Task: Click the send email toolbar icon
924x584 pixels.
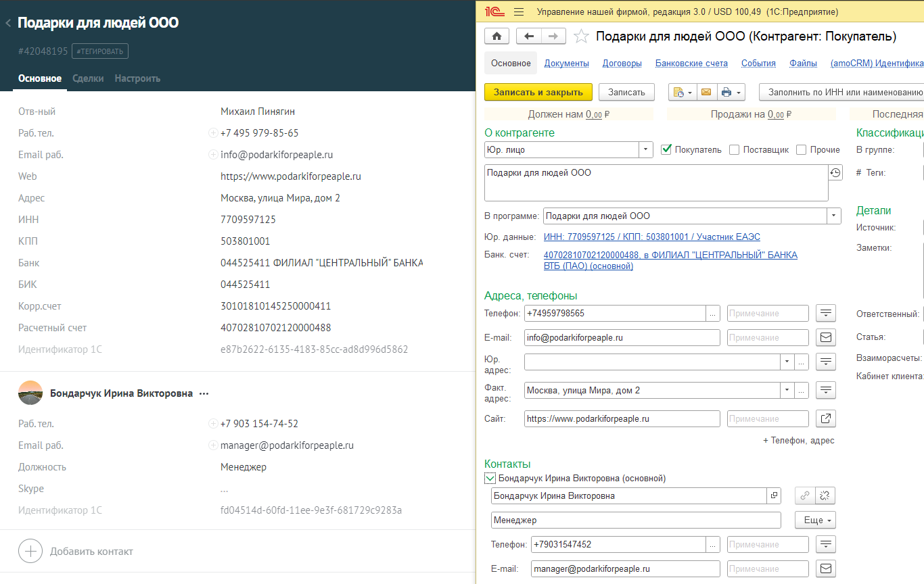Action: [706, 92]
